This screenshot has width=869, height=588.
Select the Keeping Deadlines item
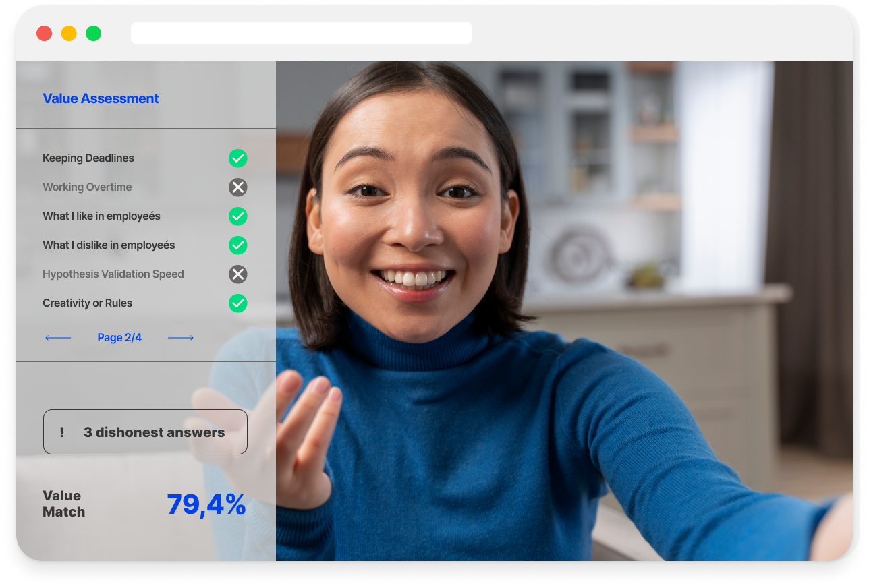pos(88,158)
